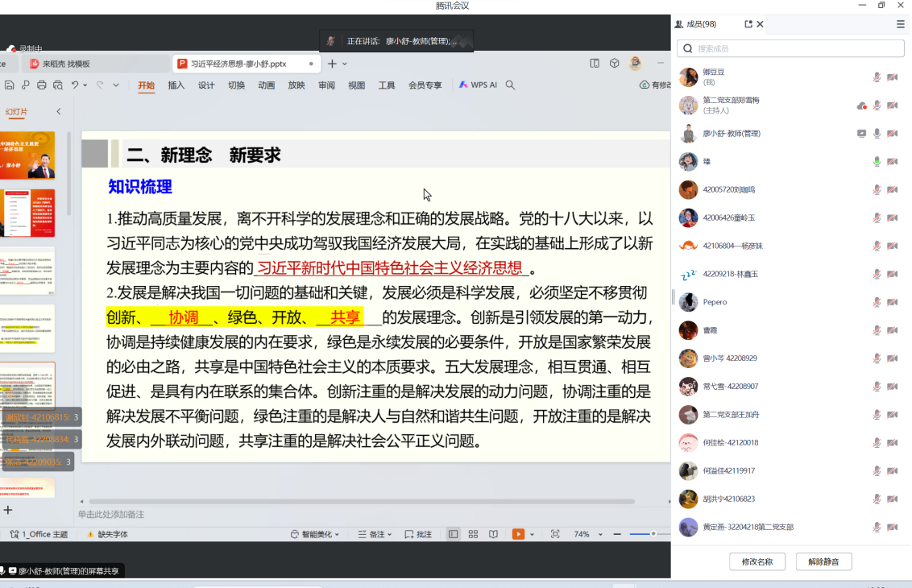Toggle camera icon of 何溢佳42119917

click(x=892, y=470)
